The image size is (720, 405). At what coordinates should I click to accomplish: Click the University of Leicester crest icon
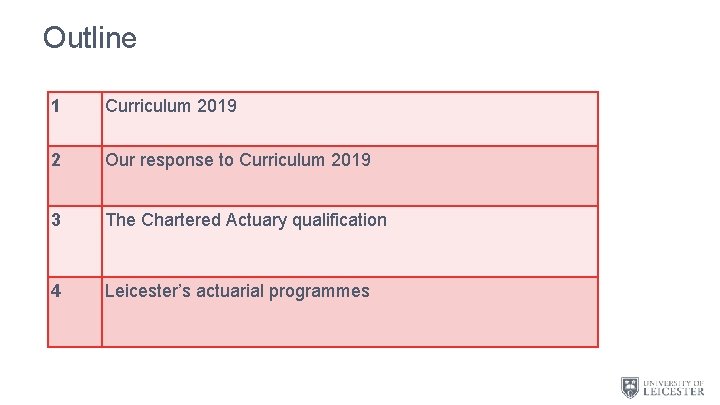click(x=629, y=387)
